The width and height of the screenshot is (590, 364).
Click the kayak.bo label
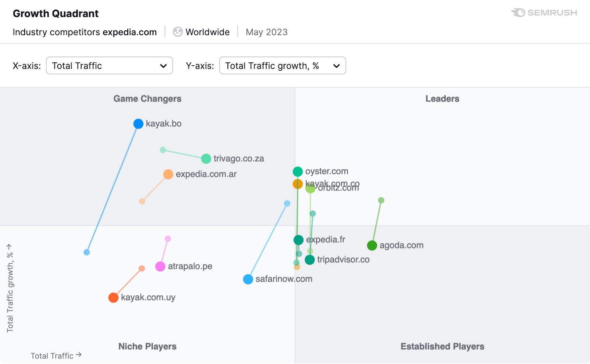[163, 124]
